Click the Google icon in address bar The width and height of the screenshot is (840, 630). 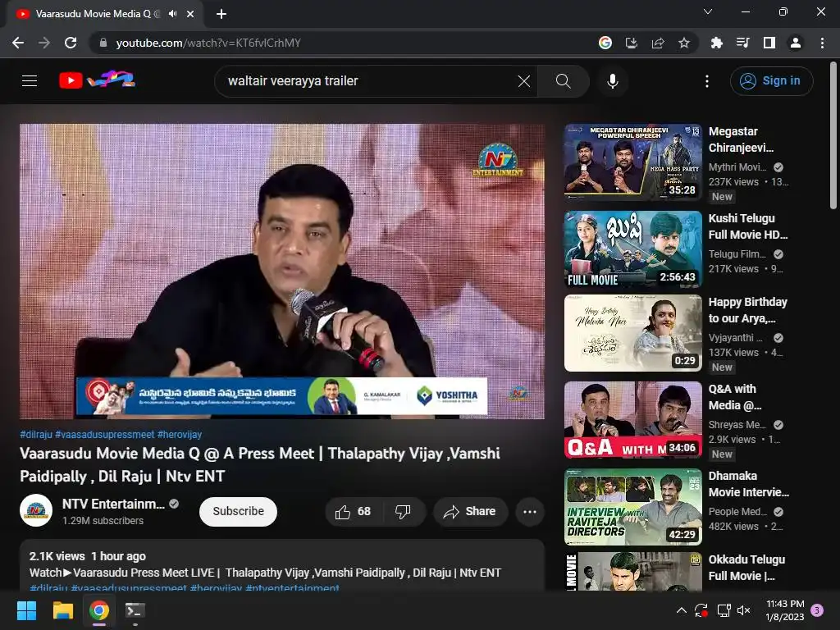point(605,43)
